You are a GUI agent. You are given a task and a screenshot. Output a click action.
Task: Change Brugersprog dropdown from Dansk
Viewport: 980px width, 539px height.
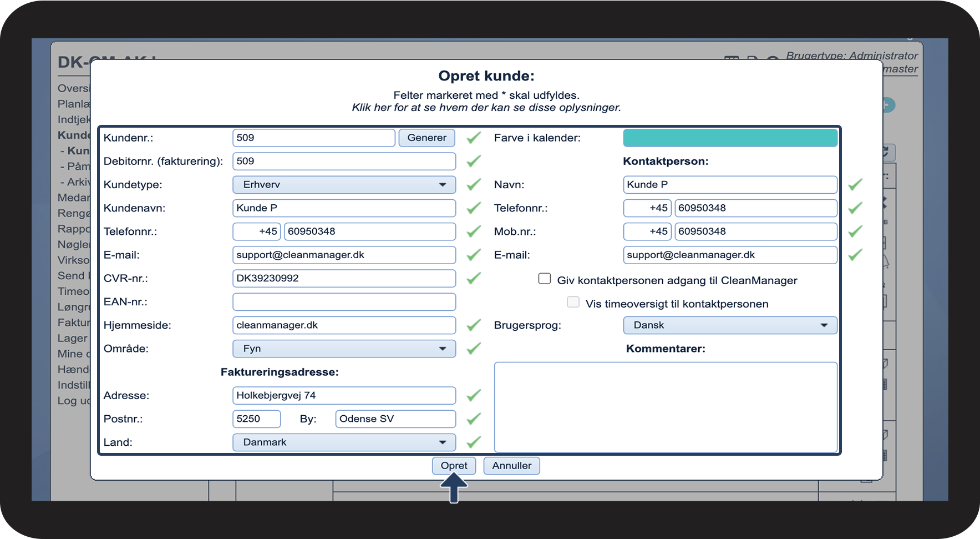tap(730, 325)
